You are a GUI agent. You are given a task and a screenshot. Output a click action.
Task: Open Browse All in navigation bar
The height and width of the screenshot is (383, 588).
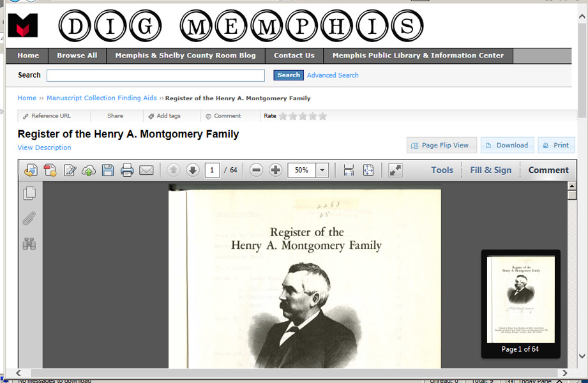(x=77, y=56)
